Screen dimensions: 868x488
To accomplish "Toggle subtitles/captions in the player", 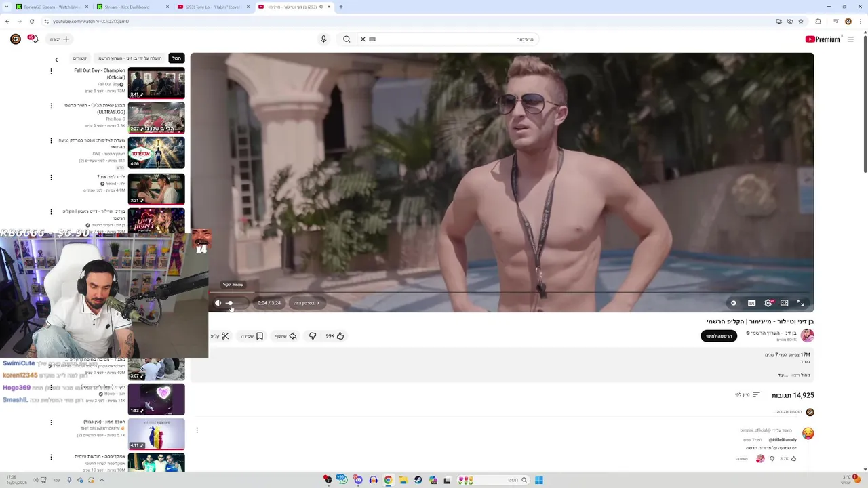I will [751, 303].
